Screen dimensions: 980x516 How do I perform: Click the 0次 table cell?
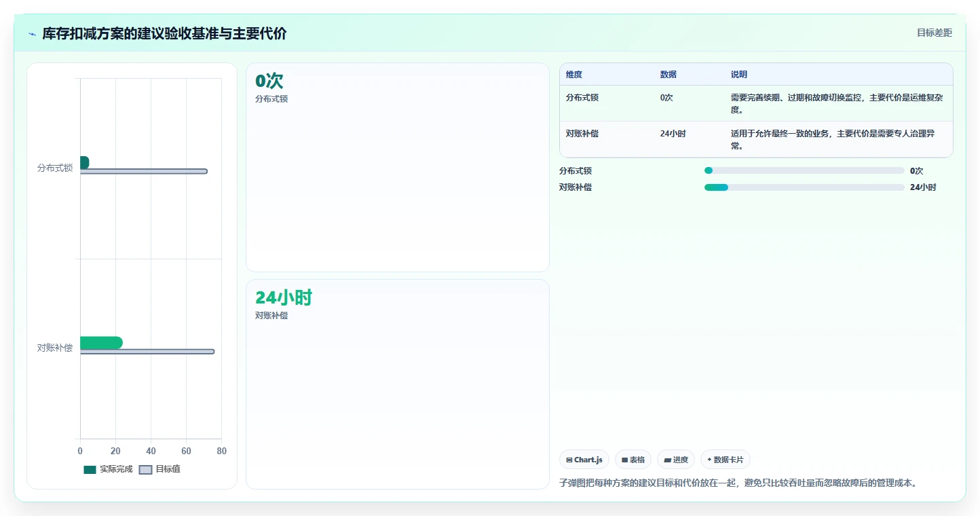666,98
